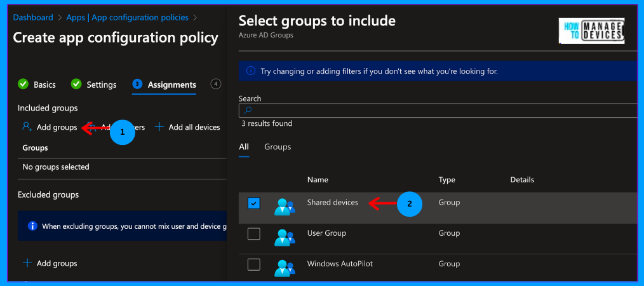
Task: Click the Add all devices button
Action: [194, 127]
